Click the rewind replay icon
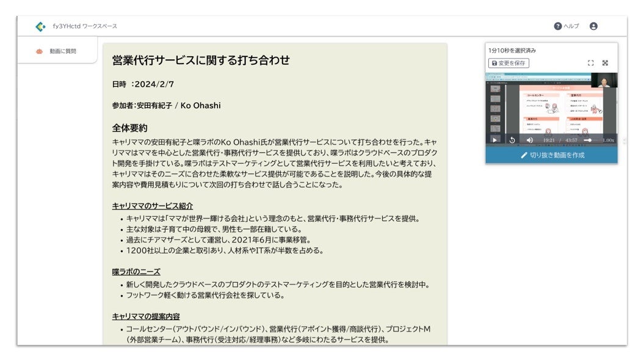This screenshot has height=361, width=644. [x=512, y=140]
